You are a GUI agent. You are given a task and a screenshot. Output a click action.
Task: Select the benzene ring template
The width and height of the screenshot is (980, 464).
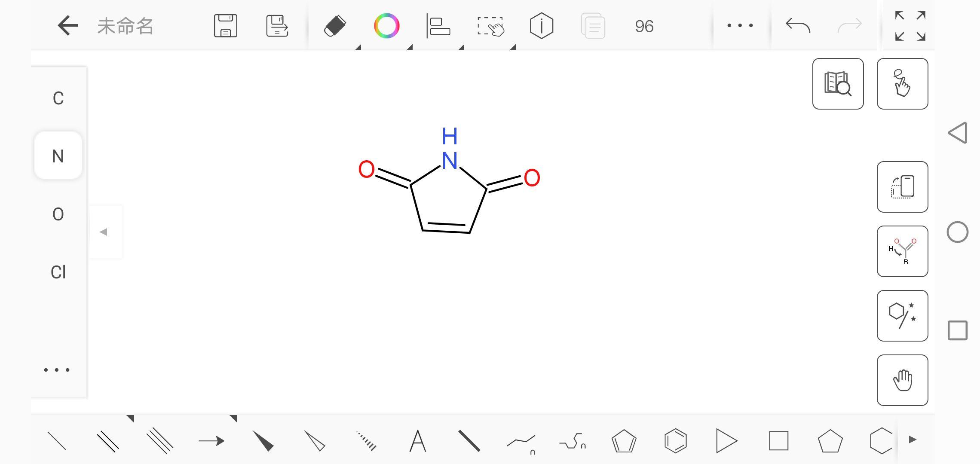675,441
